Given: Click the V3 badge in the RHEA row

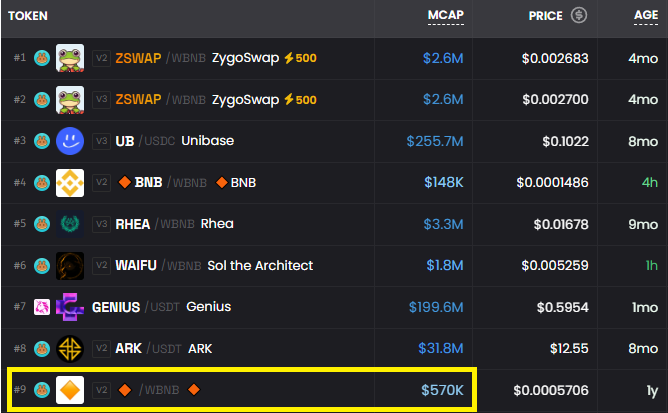Looking at the screenshot, I should [x=101, y=224].
